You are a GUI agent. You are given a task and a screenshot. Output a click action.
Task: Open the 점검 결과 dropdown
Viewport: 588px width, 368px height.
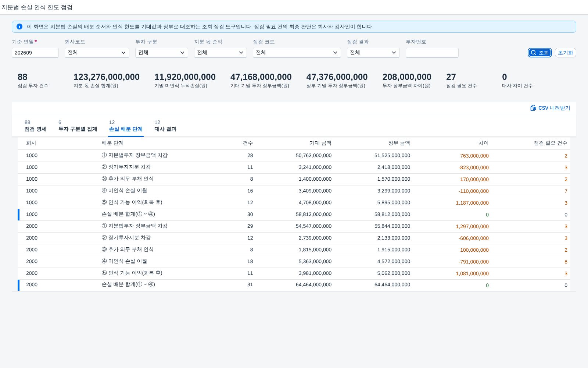point(373,53)
